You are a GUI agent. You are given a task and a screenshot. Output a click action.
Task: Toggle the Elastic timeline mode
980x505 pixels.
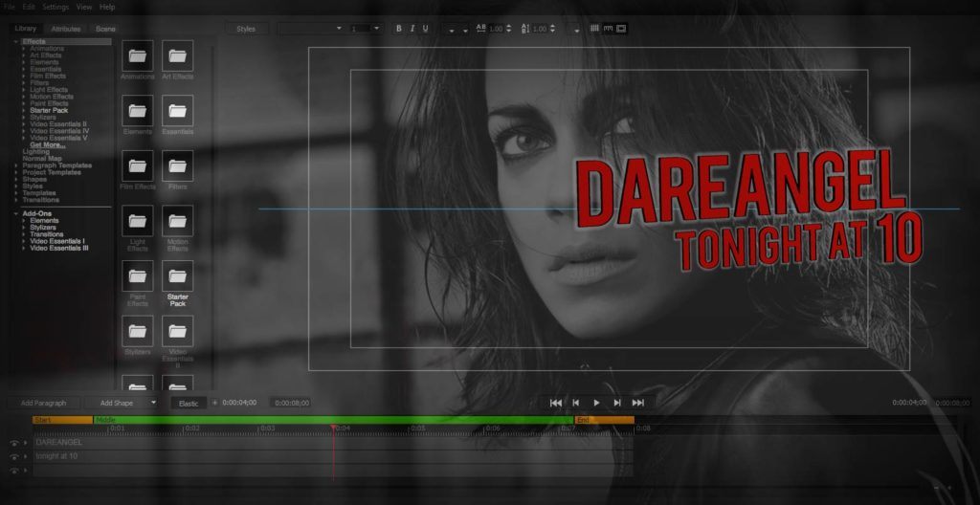[189, 404]
